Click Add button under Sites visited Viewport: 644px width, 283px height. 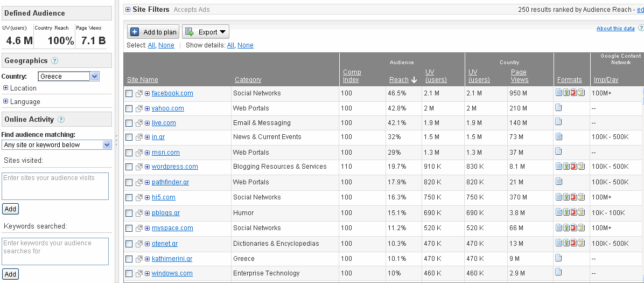click(10, 209)
